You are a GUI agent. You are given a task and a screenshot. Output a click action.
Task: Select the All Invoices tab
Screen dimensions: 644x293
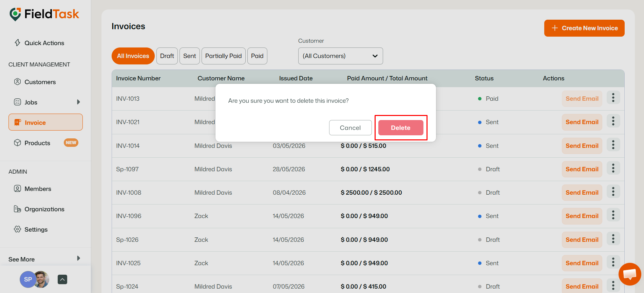point(133,56)
